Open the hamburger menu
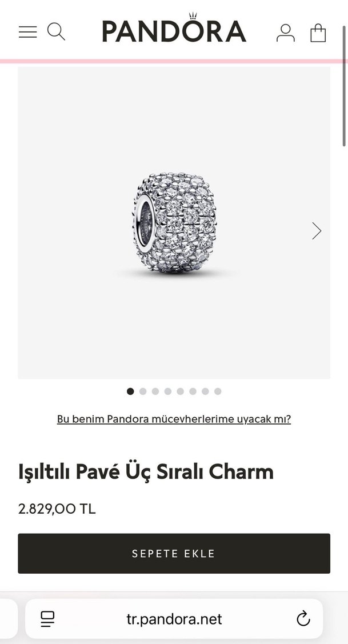Viewport: 348px width, 644px height. click(27, 32)
